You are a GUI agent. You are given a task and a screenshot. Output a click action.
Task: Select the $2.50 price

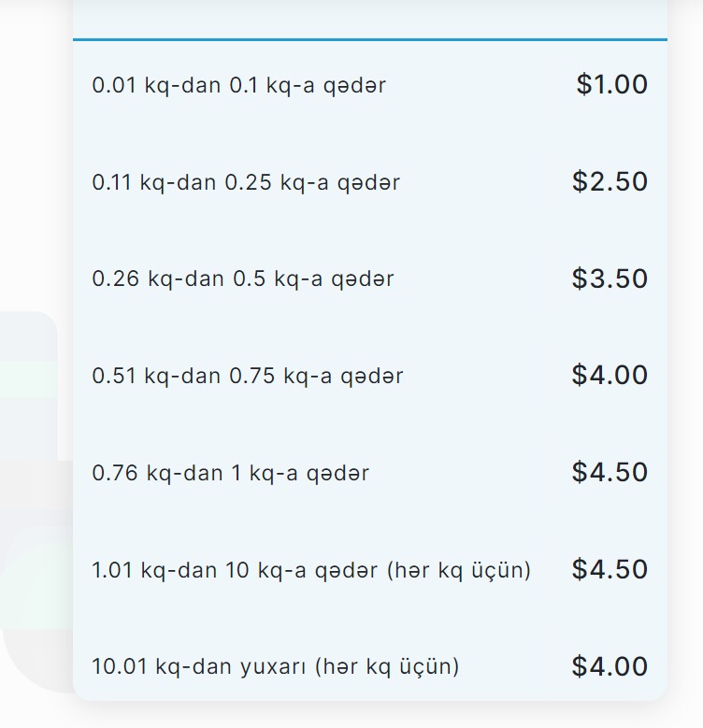610,181
